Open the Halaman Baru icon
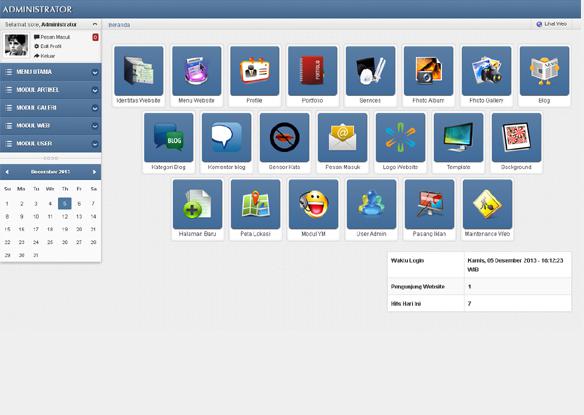This screenshot has height=415, width=584. point(197,204)
